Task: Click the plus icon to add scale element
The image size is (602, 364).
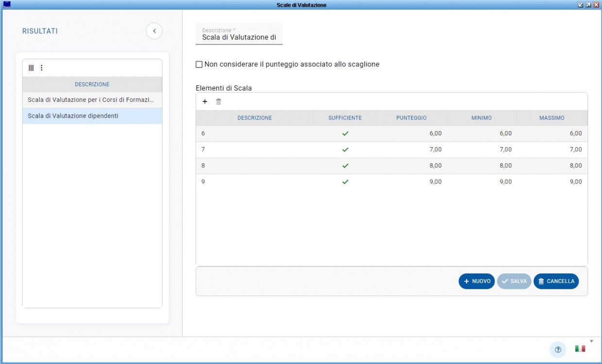Action: coord(205,101)
